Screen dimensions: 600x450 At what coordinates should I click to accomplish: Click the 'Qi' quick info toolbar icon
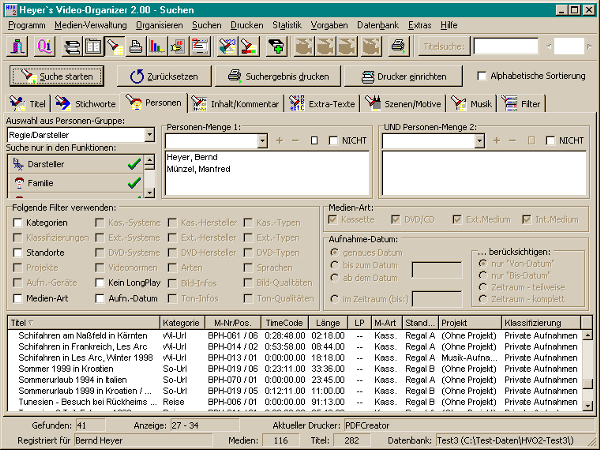click(x=43, y=46)
